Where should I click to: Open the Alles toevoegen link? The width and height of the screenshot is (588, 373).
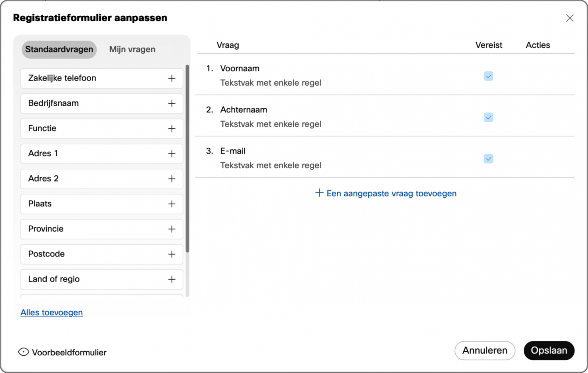(x=51, y=312)
